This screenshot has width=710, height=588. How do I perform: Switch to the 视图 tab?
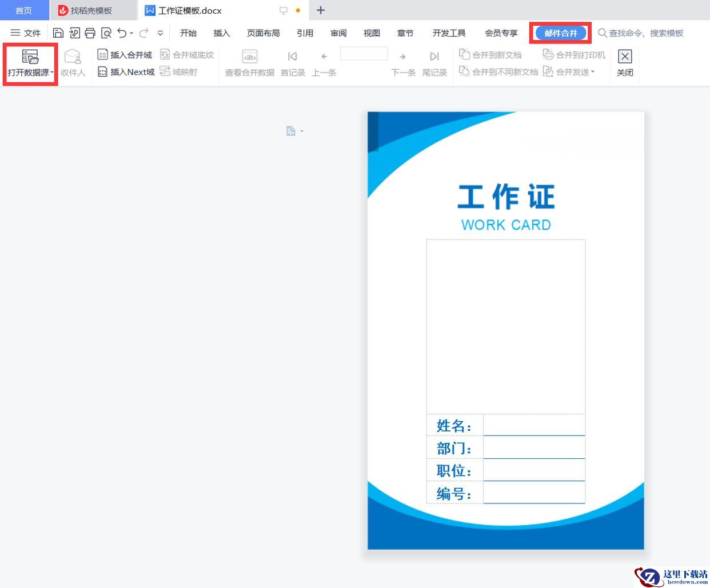372,33
